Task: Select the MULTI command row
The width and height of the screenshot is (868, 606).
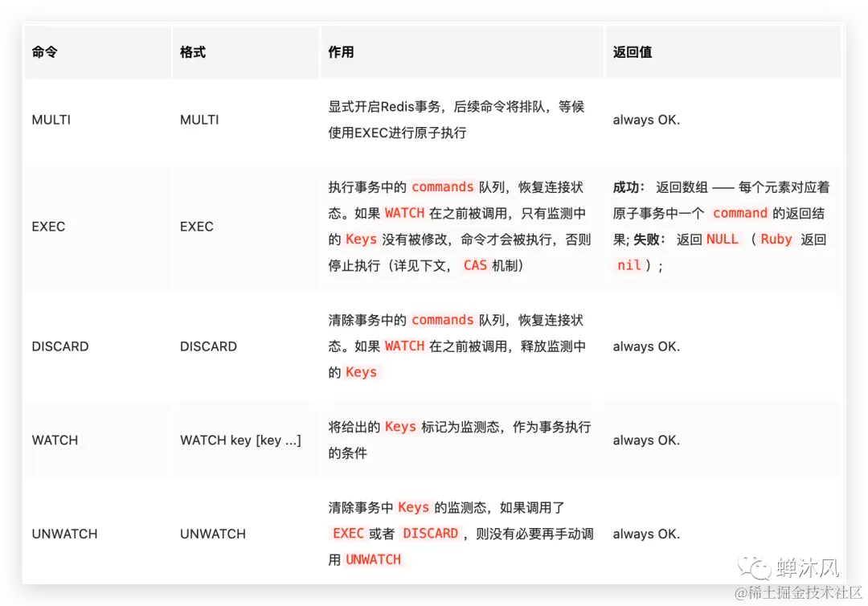Action: pyautogui.click(x=50, y=120)
